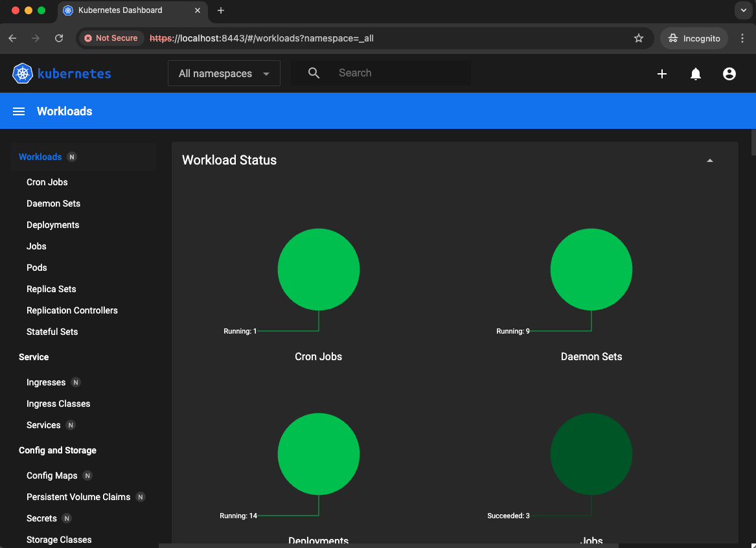Click the Daemon Sets chart title
Screen dimensions: 756x548
click(x=591, y=357)
